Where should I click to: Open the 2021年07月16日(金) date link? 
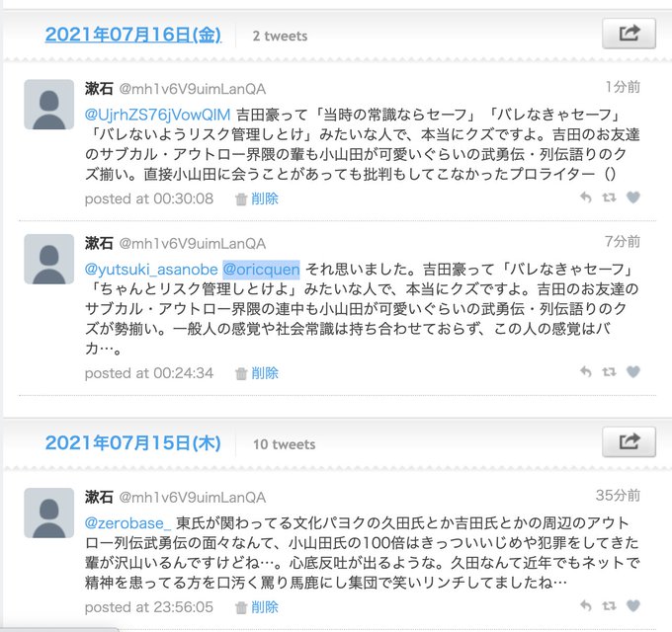click(x=132, y=35)
